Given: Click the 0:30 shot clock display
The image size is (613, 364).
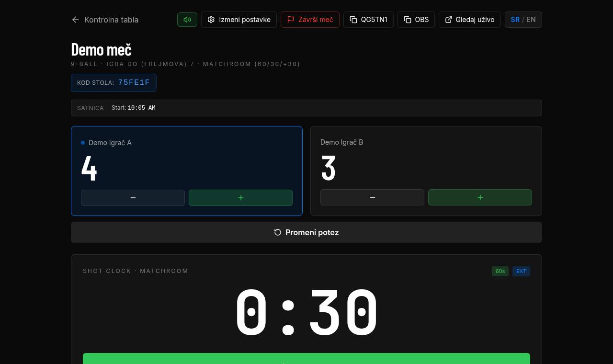Looking at the screenshot, I should (x=306, y=312).
